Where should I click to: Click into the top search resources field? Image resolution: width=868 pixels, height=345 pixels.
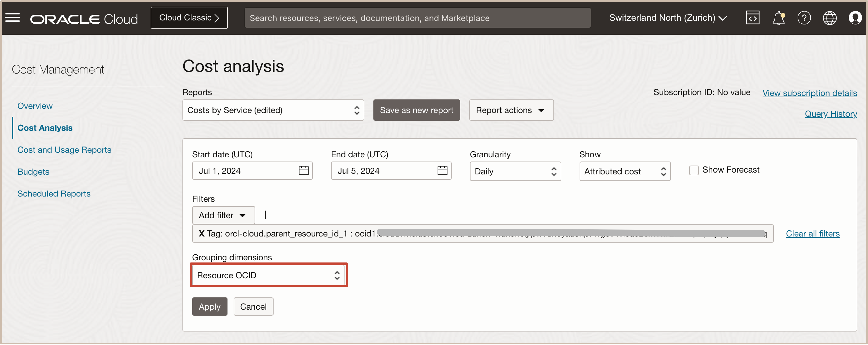[x=417, y=18]
